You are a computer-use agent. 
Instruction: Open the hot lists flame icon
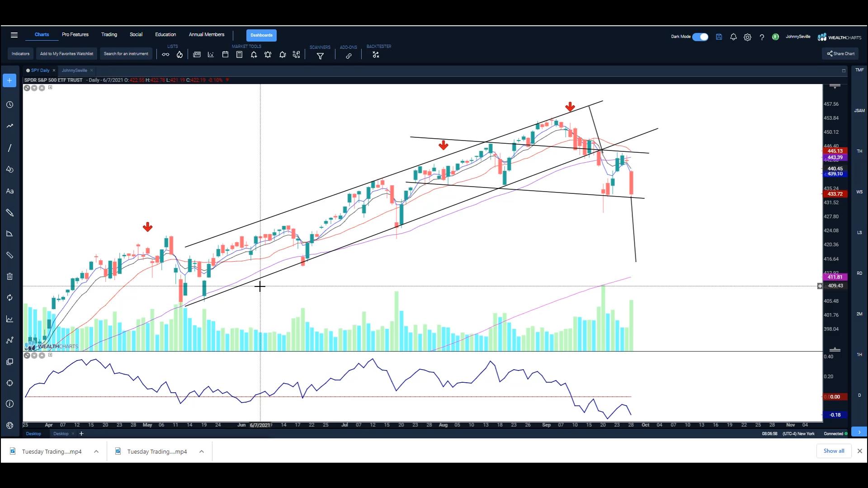(x=179, y=55)
